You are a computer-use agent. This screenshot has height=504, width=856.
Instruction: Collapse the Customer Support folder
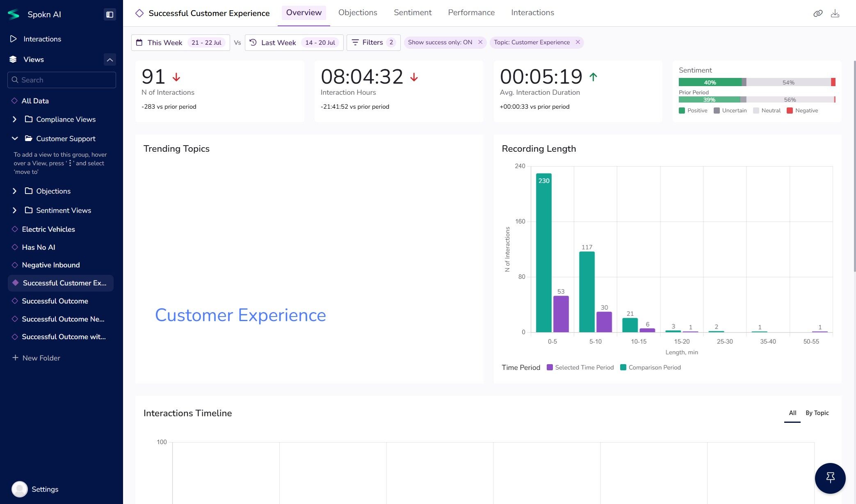pos(15,139)
